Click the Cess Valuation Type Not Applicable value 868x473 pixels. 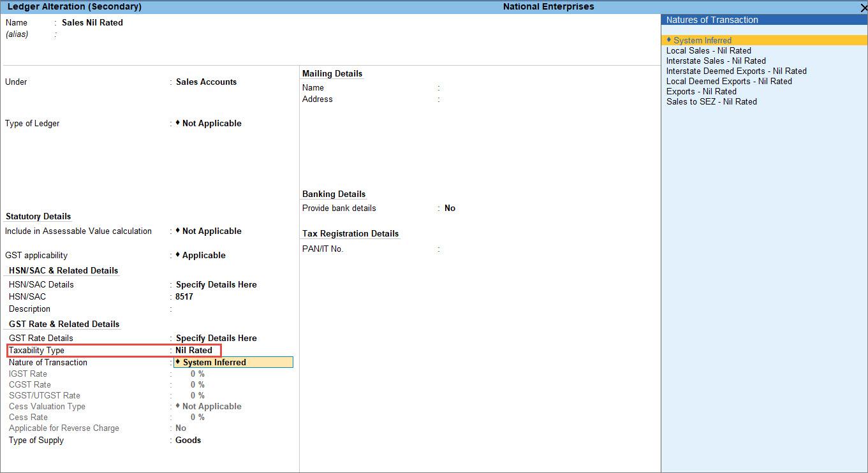click(x=209, y=406)
